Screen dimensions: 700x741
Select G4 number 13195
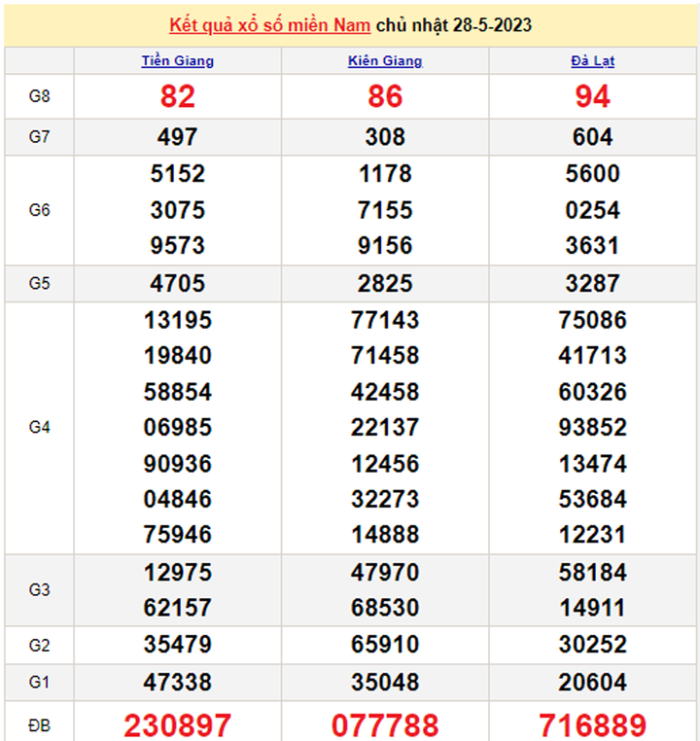(x=178, y=320)
